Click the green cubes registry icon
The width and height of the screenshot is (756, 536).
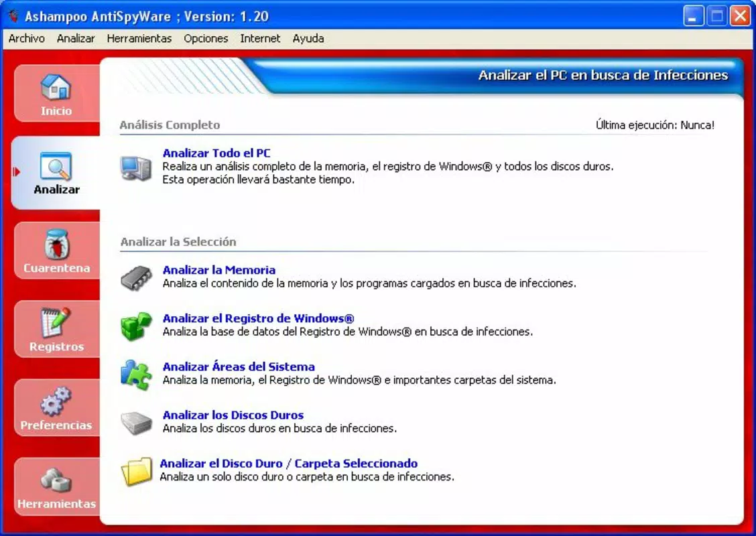(x=136, y=326)
